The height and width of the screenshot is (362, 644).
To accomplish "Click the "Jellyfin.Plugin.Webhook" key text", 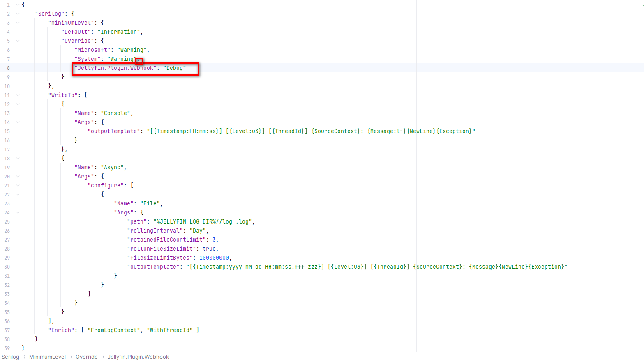I will pos(115,68).
